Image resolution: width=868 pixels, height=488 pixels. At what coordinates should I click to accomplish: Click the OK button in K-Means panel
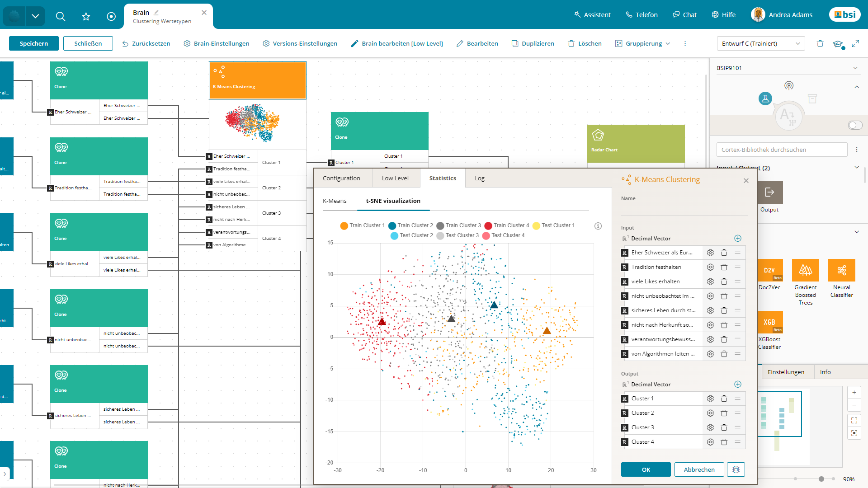646,469
